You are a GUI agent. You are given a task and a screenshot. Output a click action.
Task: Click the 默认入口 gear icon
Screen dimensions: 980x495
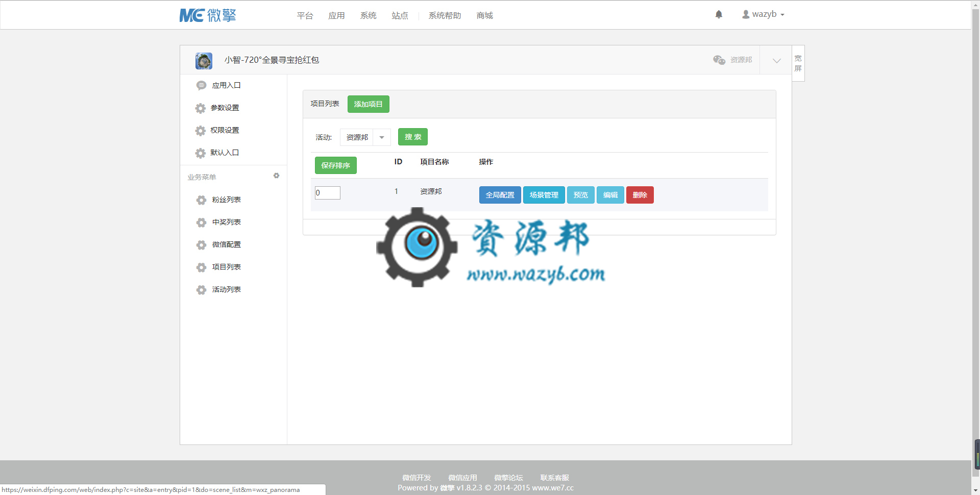tap(201, 153)
